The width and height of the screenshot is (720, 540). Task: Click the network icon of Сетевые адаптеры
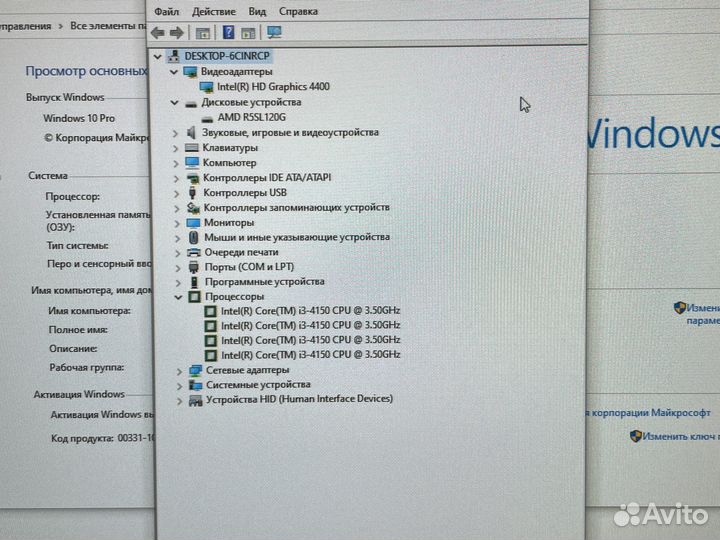[x=195, y=370]
